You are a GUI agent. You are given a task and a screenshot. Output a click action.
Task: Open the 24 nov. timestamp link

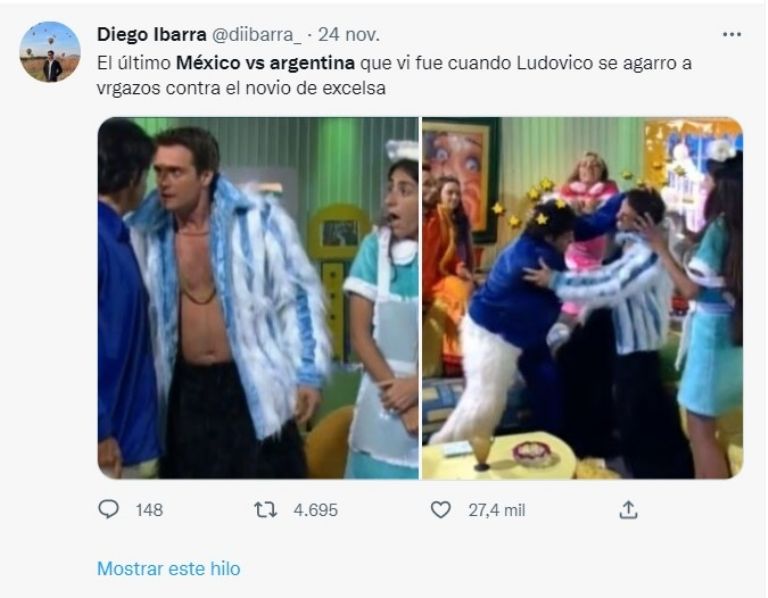[349, 35]
